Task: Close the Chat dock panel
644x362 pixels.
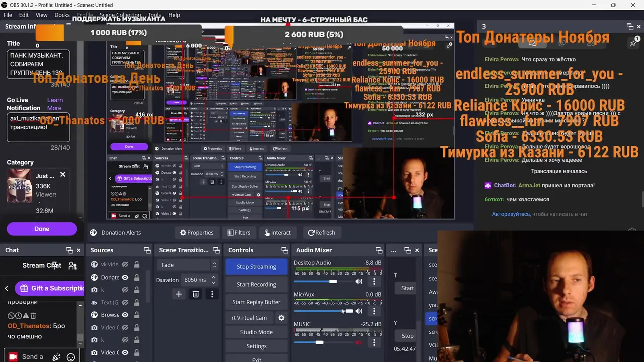Action: 78,250
